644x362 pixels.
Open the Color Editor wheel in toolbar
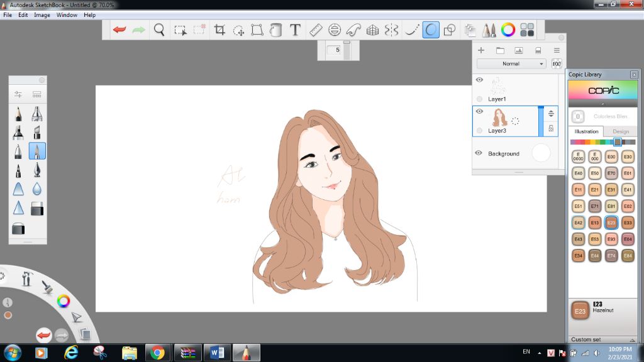[508, 30]
